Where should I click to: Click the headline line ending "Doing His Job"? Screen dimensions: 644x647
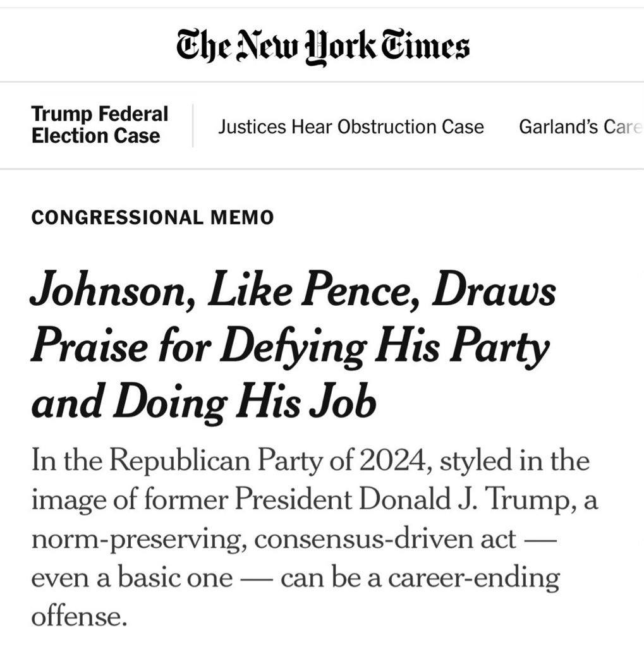point(203,402)
